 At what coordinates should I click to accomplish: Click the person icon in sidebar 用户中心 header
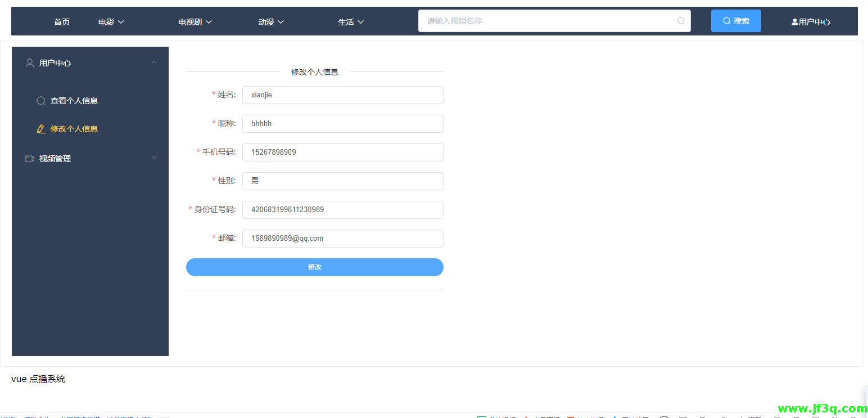[x=30, y=63]
